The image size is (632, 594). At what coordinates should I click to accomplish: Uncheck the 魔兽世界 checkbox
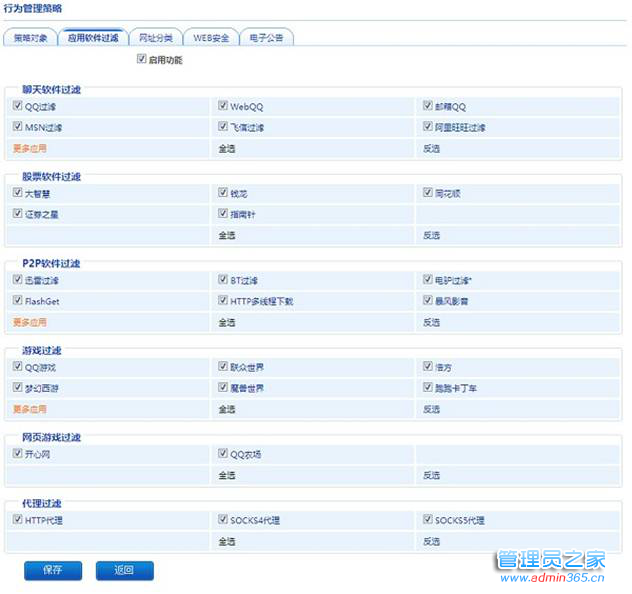coord(223,388)
